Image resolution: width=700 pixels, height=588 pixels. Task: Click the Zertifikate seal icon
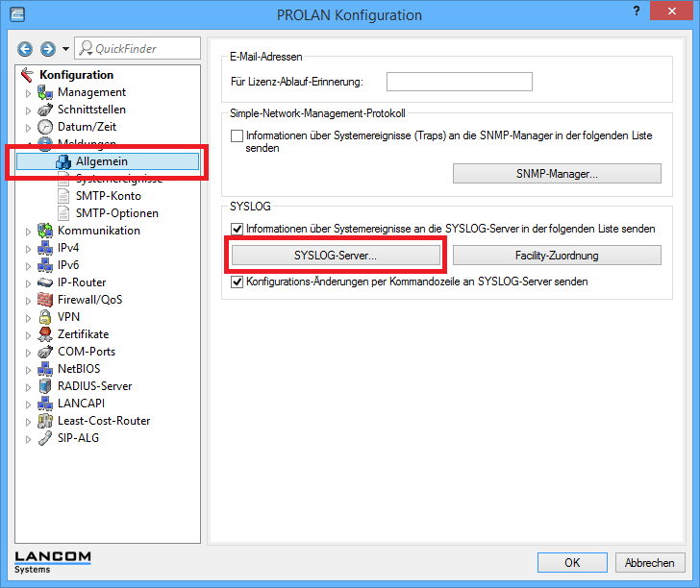(x=45, y=334)
